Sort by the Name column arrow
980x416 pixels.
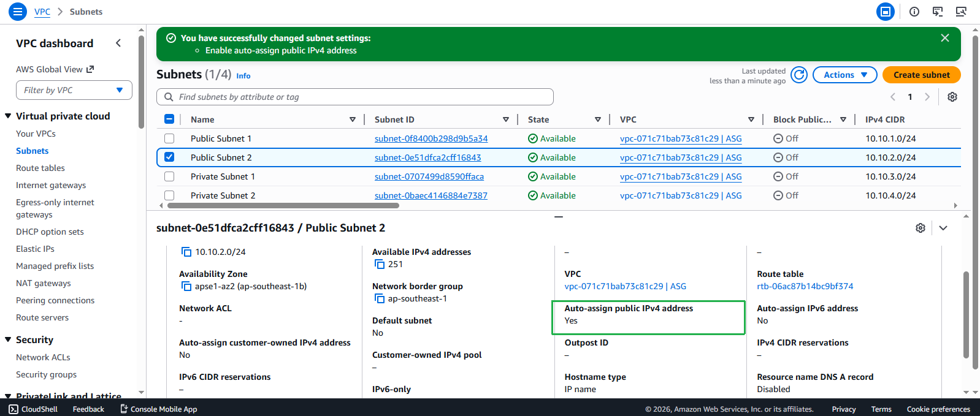(x=353, y=119)
